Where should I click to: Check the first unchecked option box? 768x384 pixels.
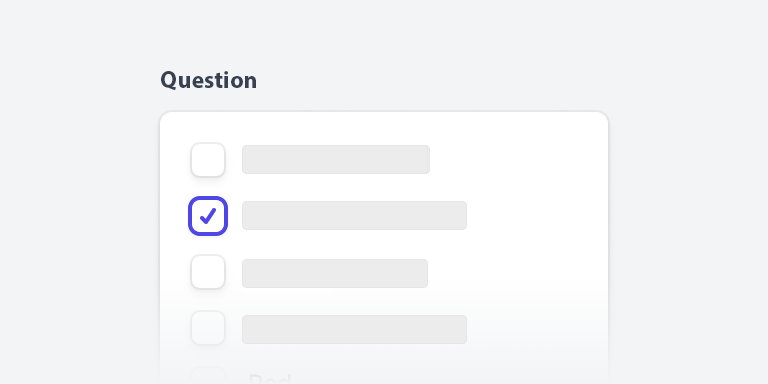tap(208, 160)
